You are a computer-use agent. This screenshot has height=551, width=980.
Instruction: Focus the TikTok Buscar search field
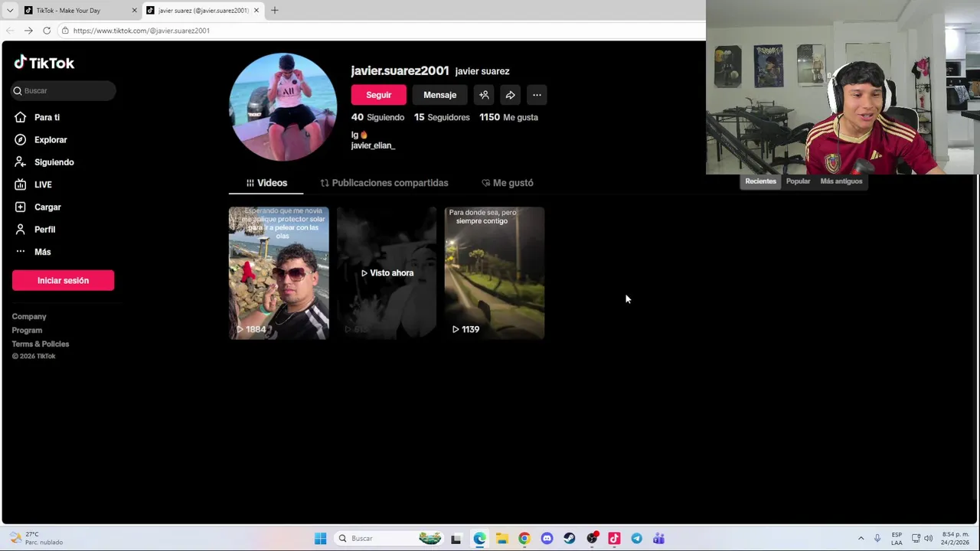tap(64, 90)
